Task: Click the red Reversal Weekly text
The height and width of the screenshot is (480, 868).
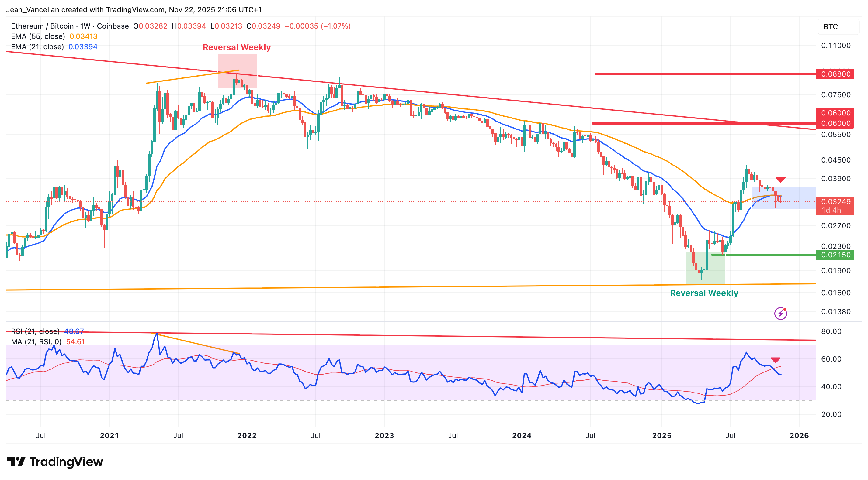Action: pyautogui.click(x=237, y=47)
